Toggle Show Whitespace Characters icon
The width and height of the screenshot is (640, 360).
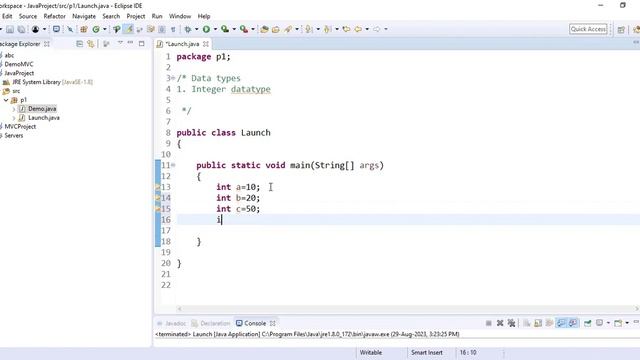(x=173, y=29)
